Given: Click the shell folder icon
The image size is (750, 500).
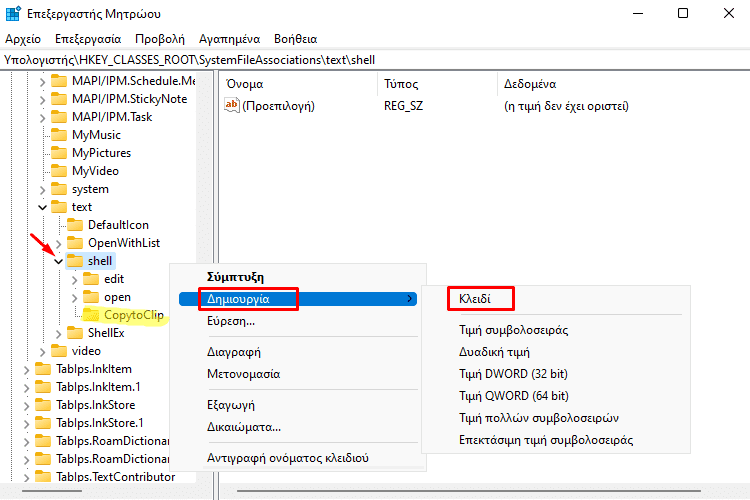Looking at the screenshot, I should coord(75,261).
